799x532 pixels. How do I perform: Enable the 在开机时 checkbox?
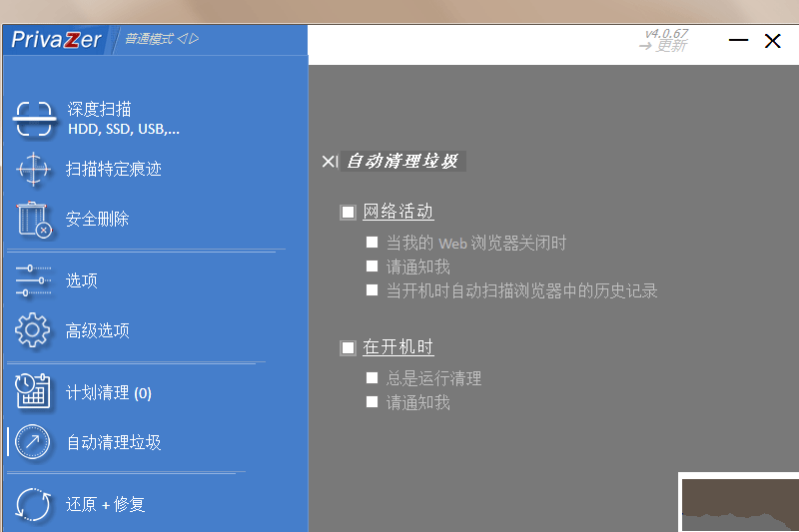[x=348, y=347]
